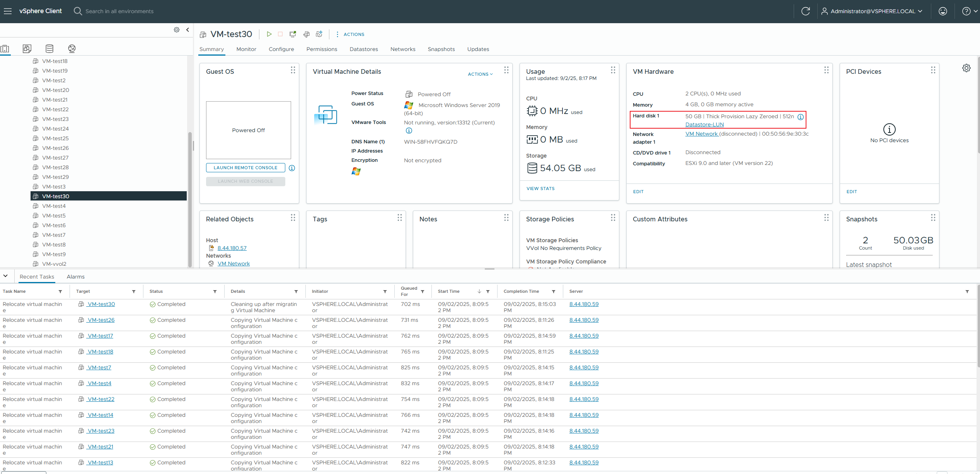
Task: Click EDIT in VM Hardware card
Action: coord(638,192)
